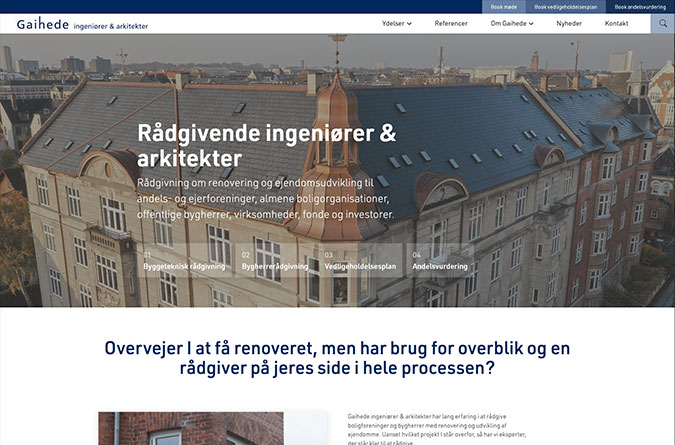Click the brick building thumbnail image
The width and height of the screenshot is (675, 445).
[x=190, y=428]
